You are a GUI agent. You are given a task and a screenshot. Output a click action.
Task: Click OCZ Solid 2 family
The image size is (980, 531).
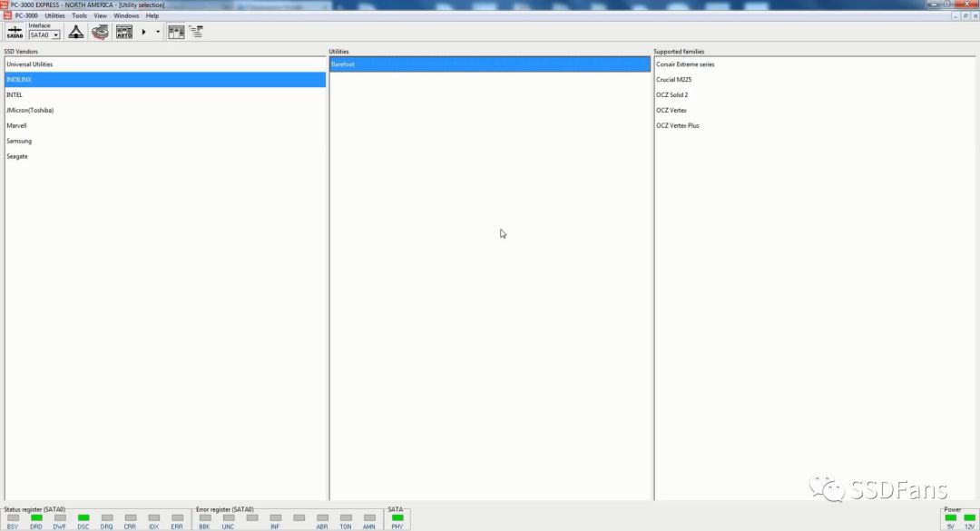[x=814, y=95]
